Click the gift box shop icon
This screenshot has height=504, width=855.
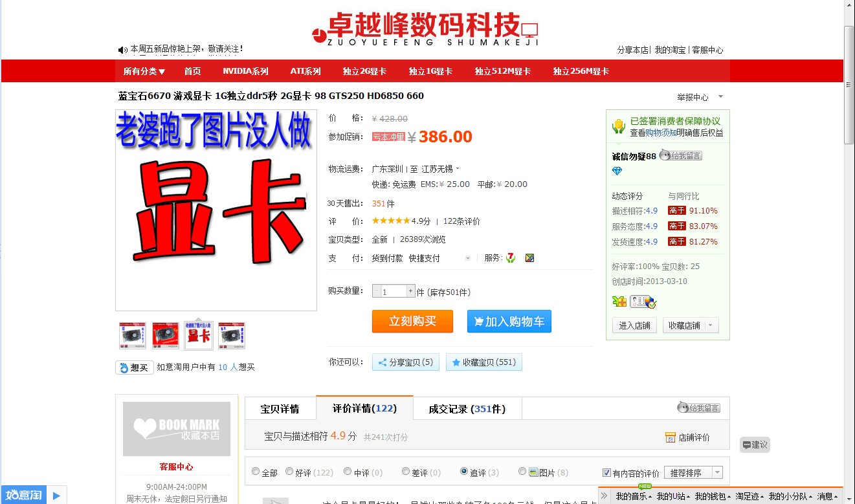(619, 301)
